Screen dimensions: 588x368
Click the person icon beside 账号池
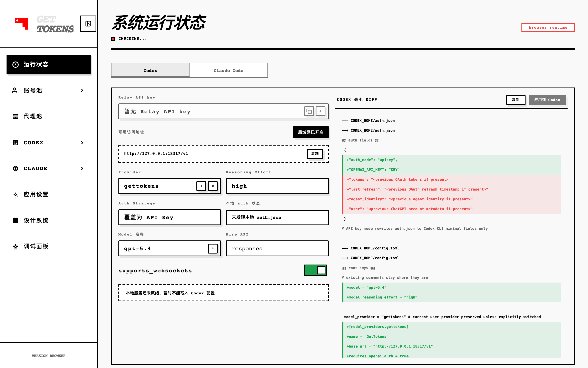[15, 90]
